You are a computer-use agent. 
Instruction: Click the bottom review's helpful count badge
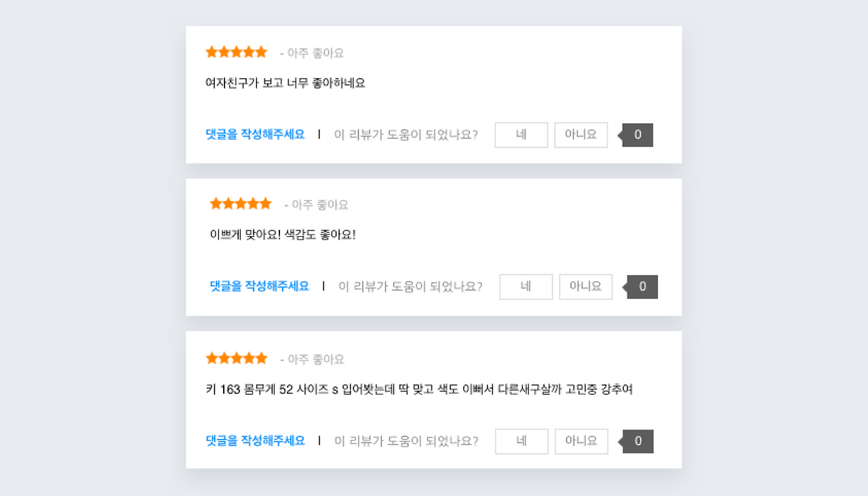click(x=637, y=441)
